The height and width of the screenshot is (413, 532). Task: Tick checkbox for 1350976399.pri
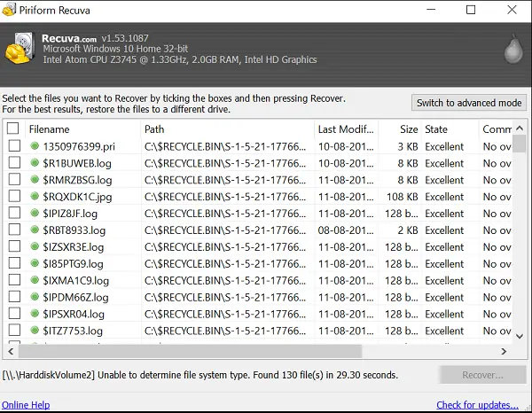point(14,146)
